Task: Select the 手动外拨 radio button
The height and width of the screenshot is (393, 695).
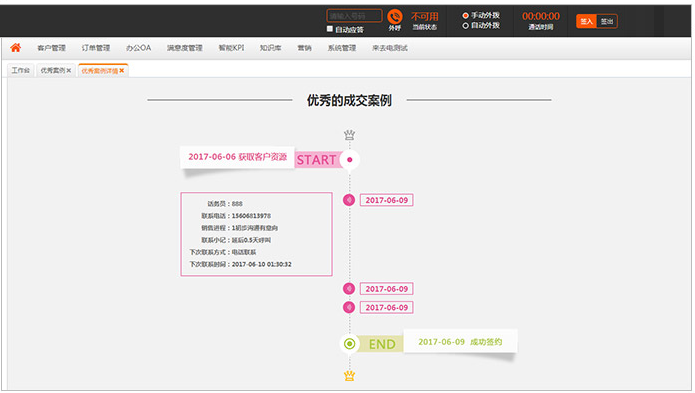Action: click(x=465, y=16)
